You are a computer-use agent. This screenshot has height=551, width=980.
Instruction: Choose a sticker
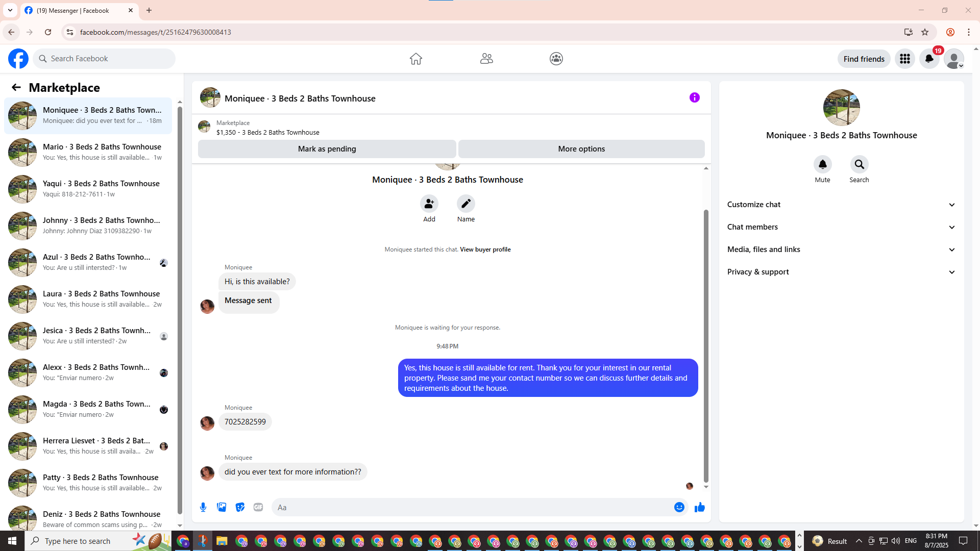240,507
